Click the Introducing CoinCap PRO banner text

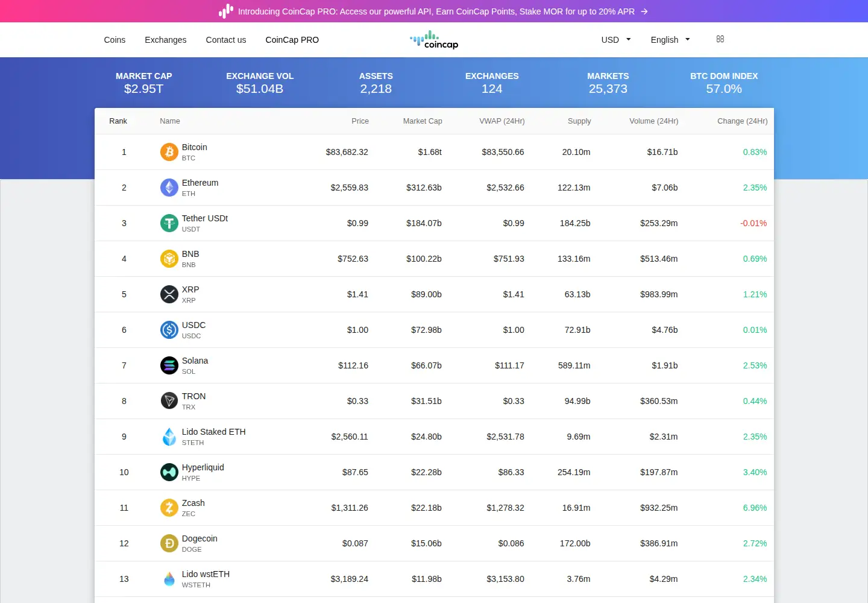click(x=436, y=11)
